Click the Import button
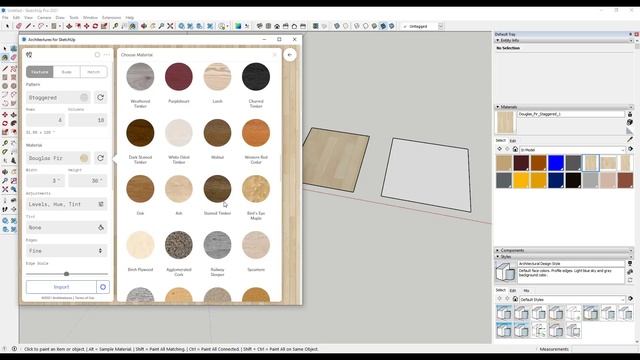640x360 pixels. click(x=61, y=287)
